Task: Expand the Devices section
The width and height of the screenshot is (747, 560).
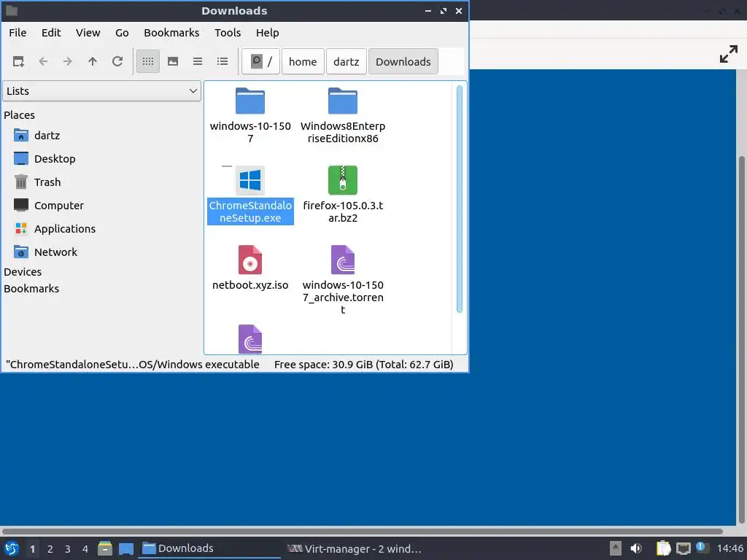Action: (x=23, y=272)
